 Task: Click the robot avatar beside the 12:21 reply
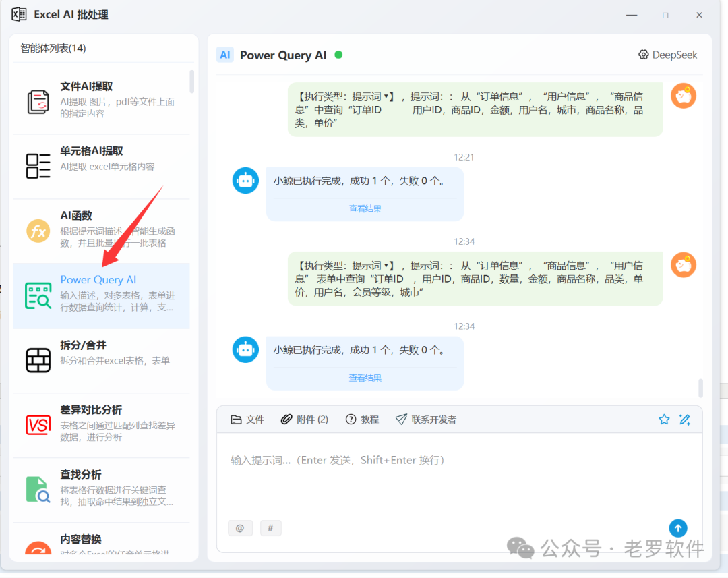coord(245,180)
